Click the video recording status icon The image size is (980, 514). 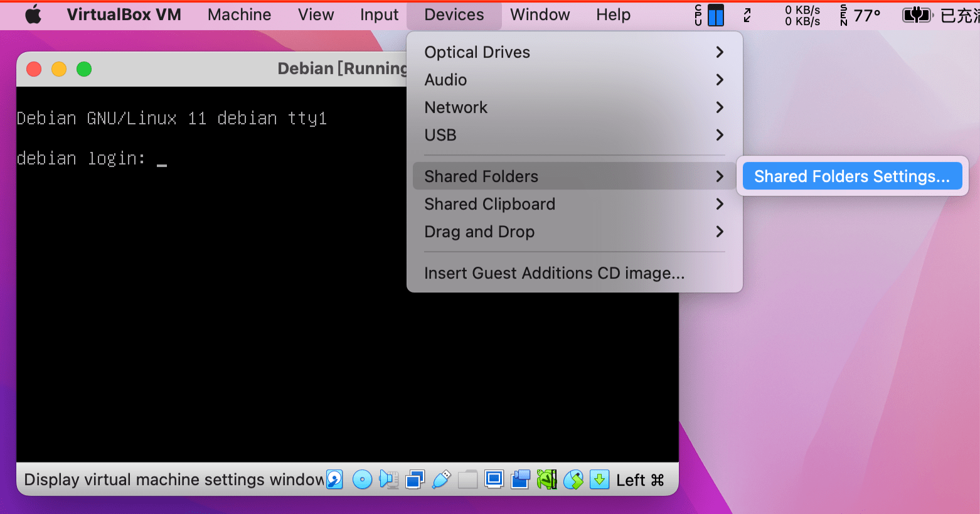[x=520, y=480]
